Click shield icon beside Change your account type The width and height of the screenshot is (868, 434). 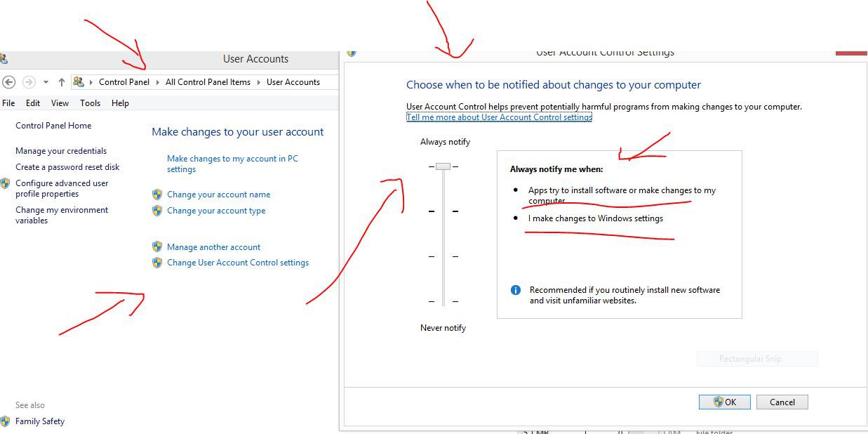(x=157, y=211)
